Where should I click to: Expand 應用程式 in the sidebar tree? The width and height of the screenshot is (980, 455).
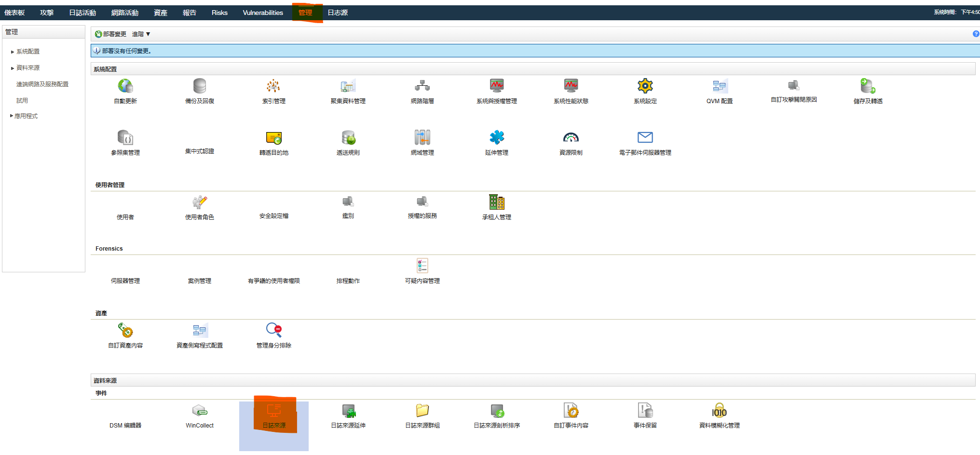coord(12,116)
